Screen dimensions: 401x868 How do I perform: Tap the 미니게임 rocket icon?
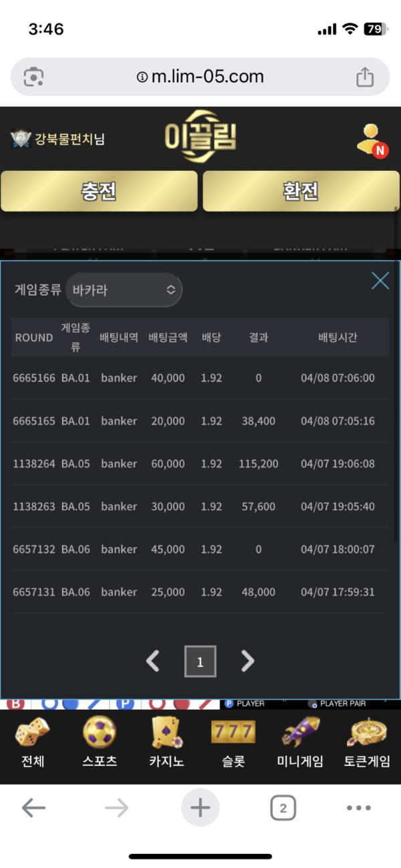coord(300,732)
